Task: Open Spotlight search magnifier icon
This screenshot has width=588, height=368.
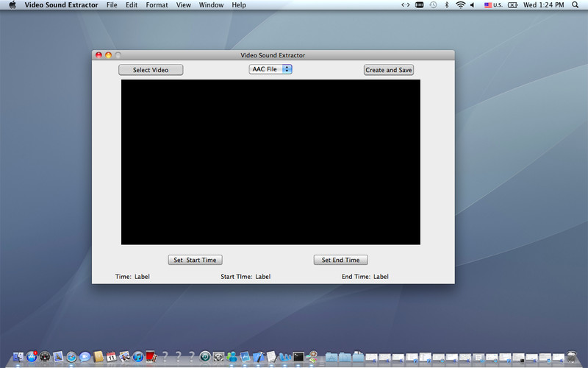Action: [575, 5]
